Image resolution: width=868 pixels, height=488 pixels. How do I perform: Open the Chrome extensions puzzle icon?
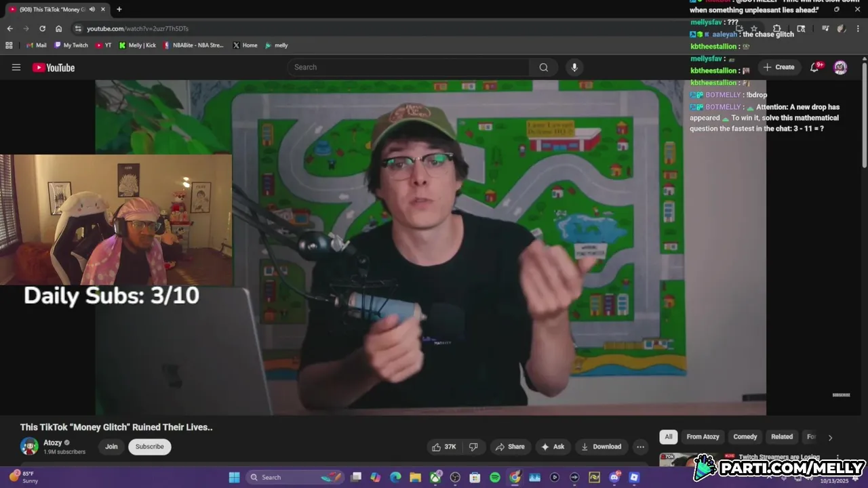tap(777, 28)
